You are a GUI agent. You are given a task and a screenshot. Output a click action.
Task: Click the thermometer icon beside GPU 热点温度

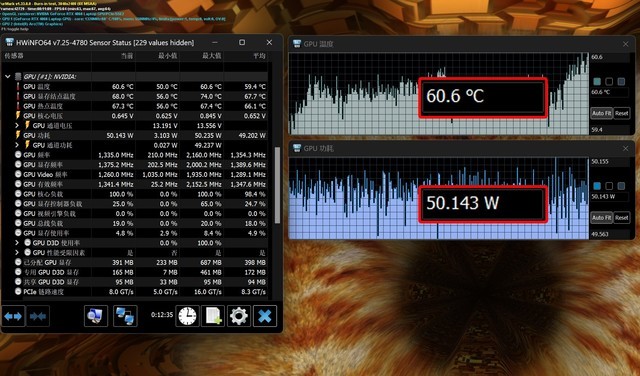coord(18,106)
